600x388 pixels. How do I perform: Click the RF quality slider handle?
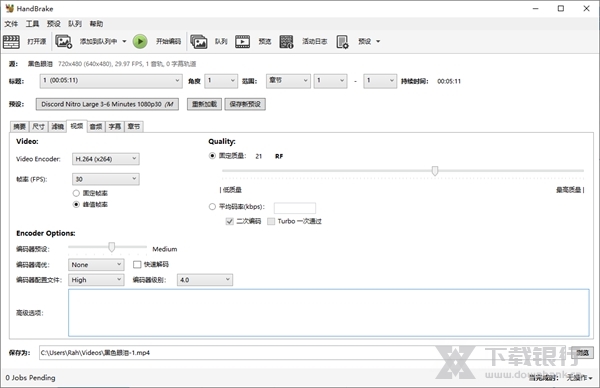coord(435,171)
